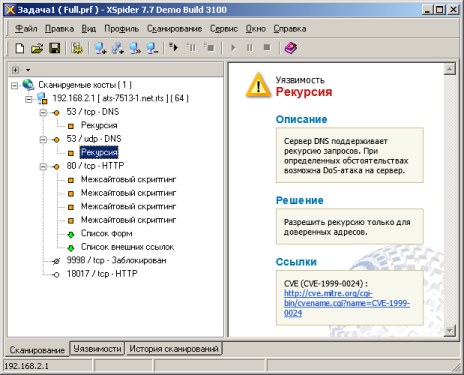Click the window resize grip in status bar
This screenshot has width=464, height=375.
(x=456, y=367)
